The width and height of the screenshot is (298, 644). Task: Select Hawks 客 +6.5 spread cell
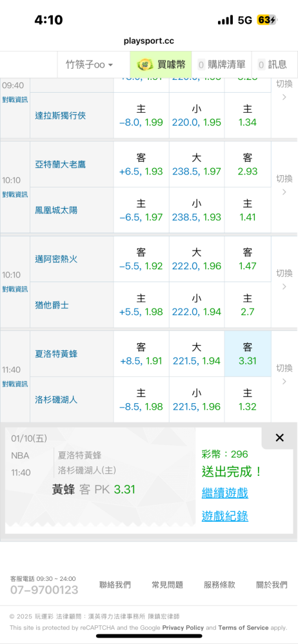[141, 165]
